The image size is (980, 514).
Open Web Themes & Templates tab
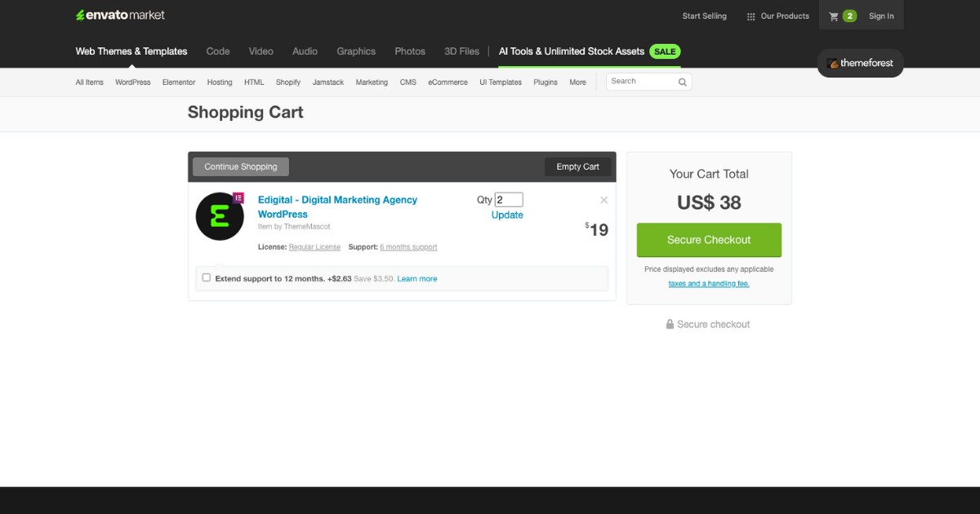point(131,51)
